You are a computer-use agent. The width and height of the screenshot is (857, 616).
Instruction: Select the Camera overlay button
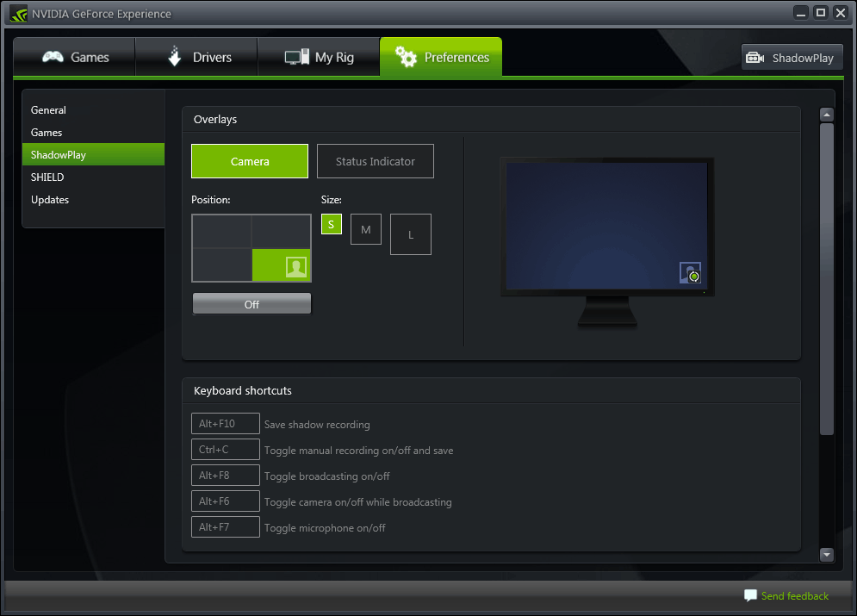(x=250, y=161)
